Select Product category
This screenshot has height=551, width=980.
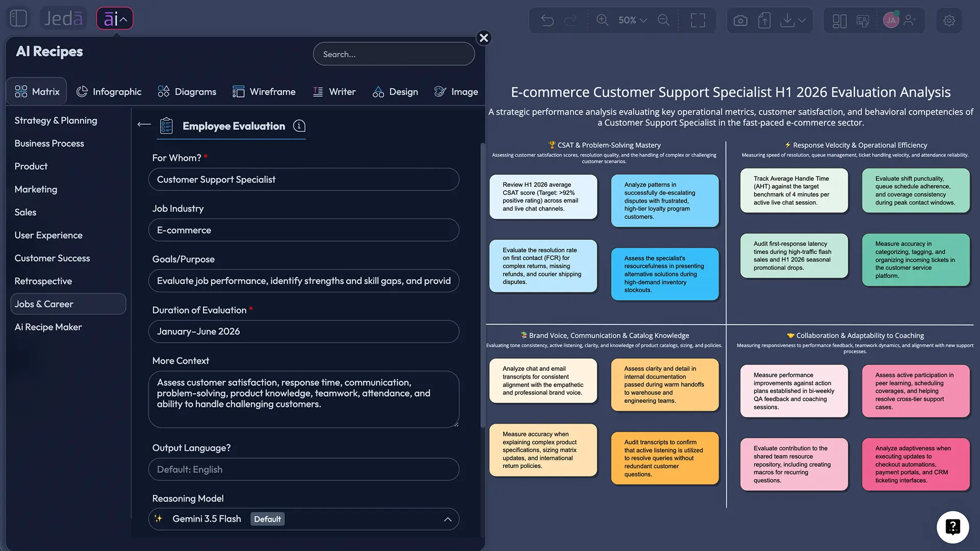31,166
